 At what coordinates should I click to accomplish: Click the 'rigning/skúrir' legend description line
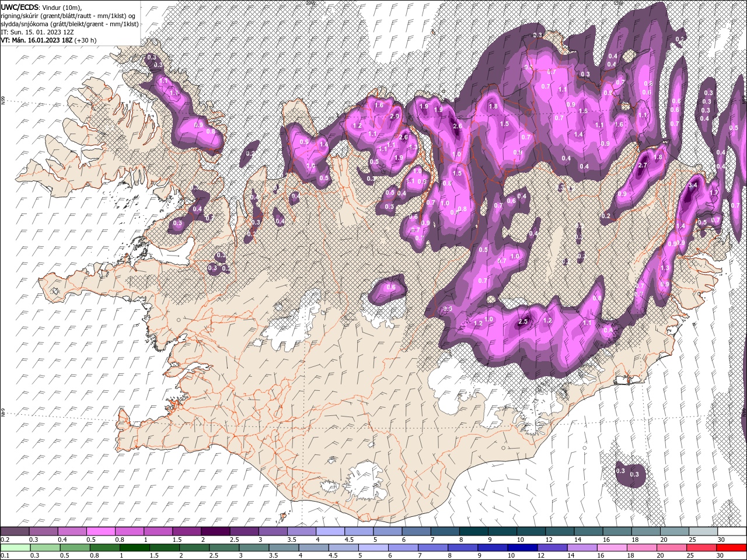point(68,16)
